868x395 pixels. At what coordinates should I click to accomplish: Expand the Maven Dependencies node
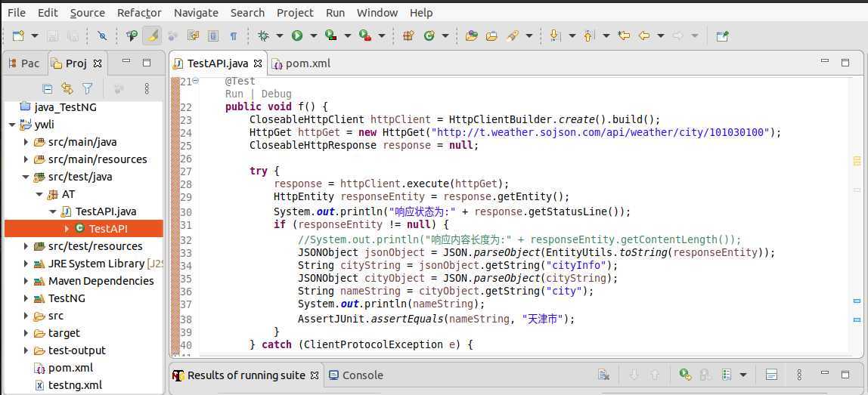26,281
